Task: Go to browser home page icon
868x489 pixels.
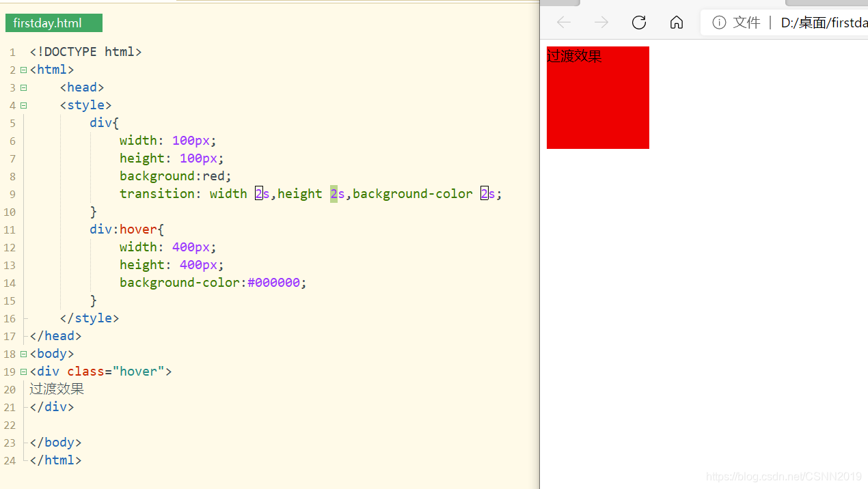Action: point(677,23)
